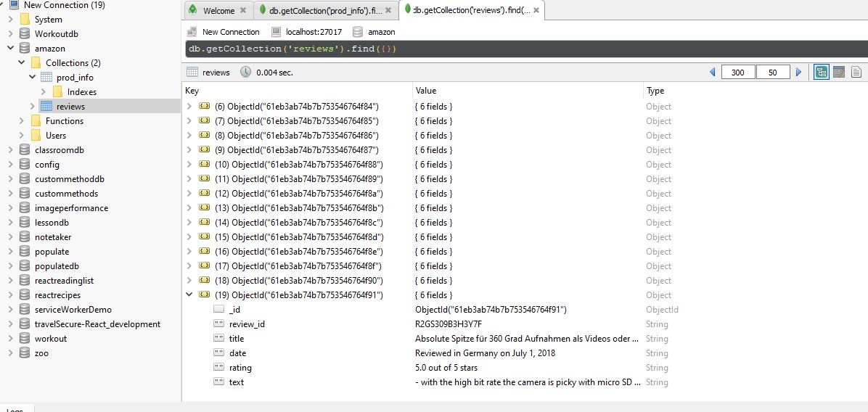Click the amazon database icon in query header
Viewport: 868px width, 412px height.
[x=359, y=32]
